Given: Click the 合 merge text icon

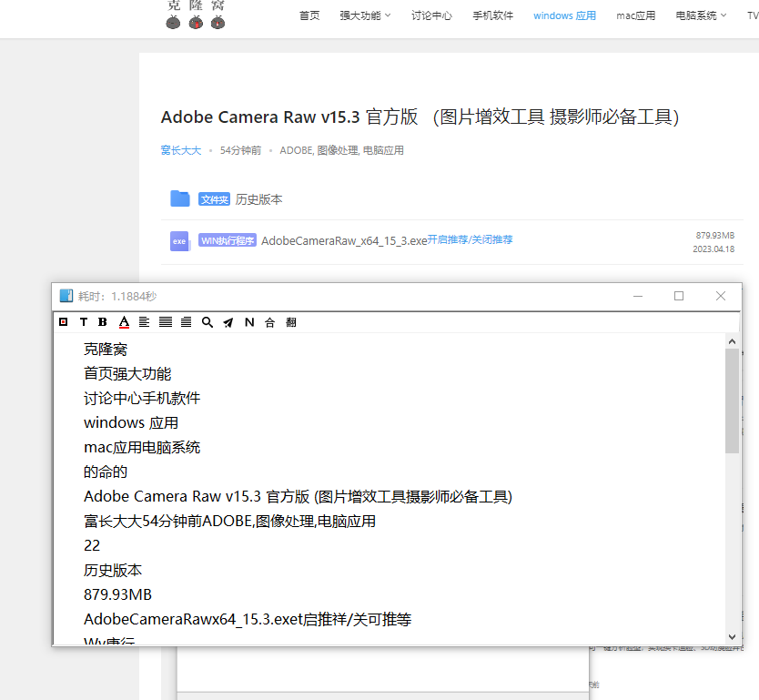Looking at the screenshot, I should (269, 322).
